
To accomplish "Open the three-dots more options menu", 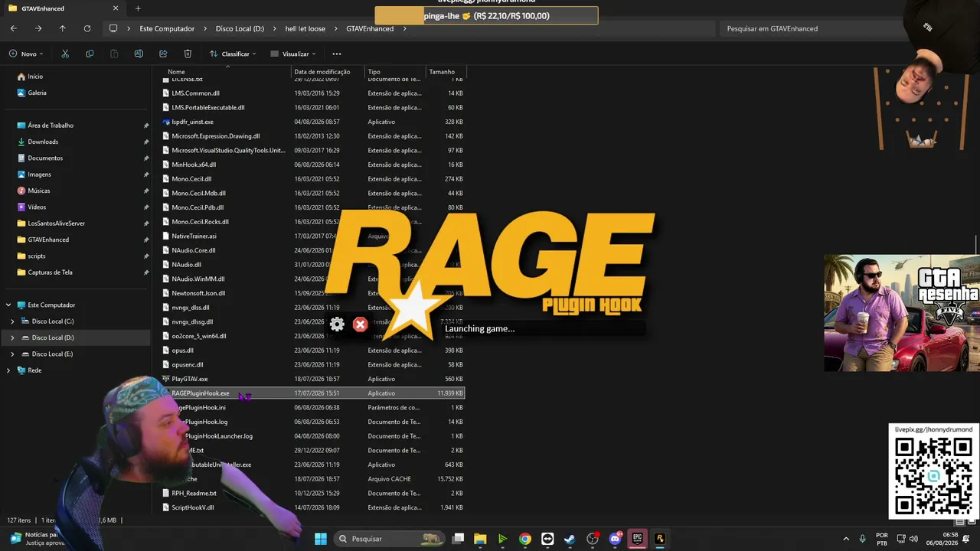I will click(337, 54).
